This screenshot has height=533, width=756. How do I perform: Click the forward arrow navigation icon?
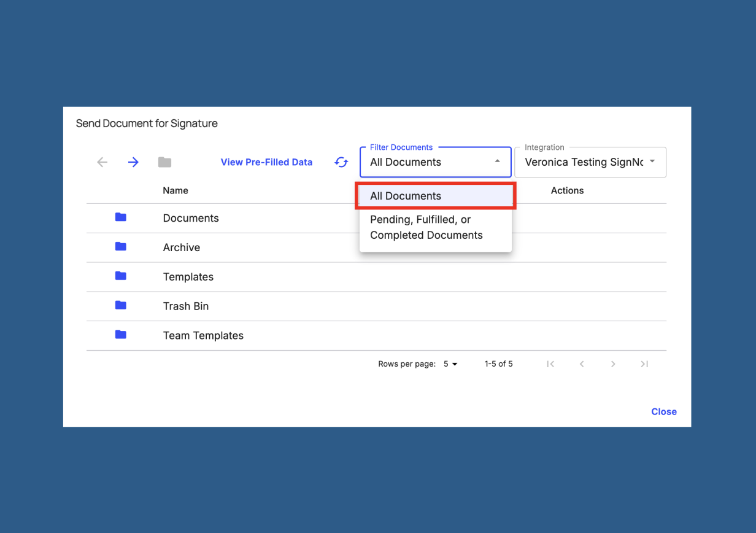tap(133, 162)
